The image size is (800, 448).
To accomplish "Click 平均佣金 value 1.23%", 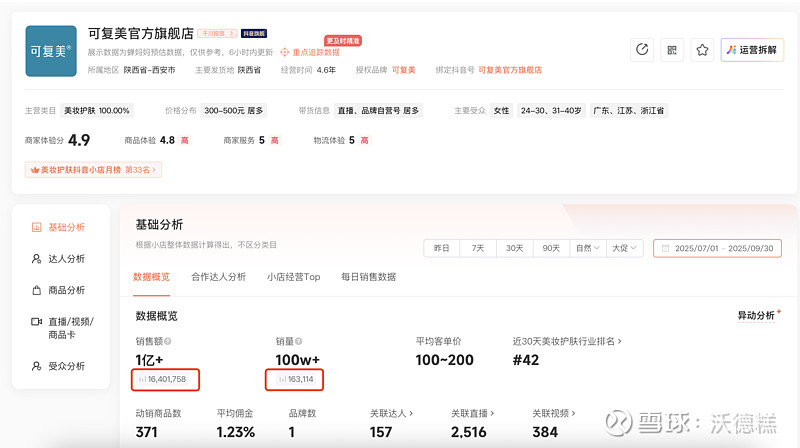I will [x=235, y=432].
